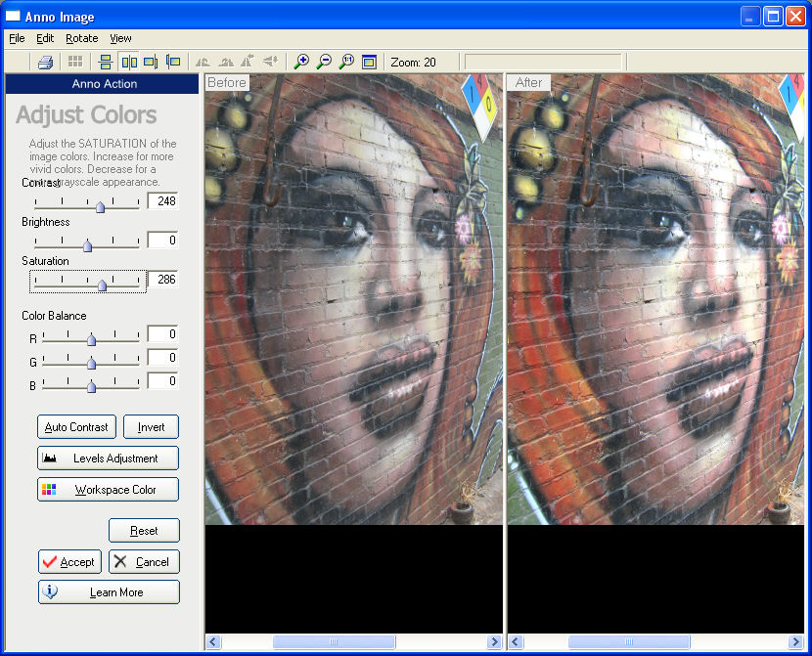Open the Rotate menu
This screenshot has height=656, width=812.
82,38
